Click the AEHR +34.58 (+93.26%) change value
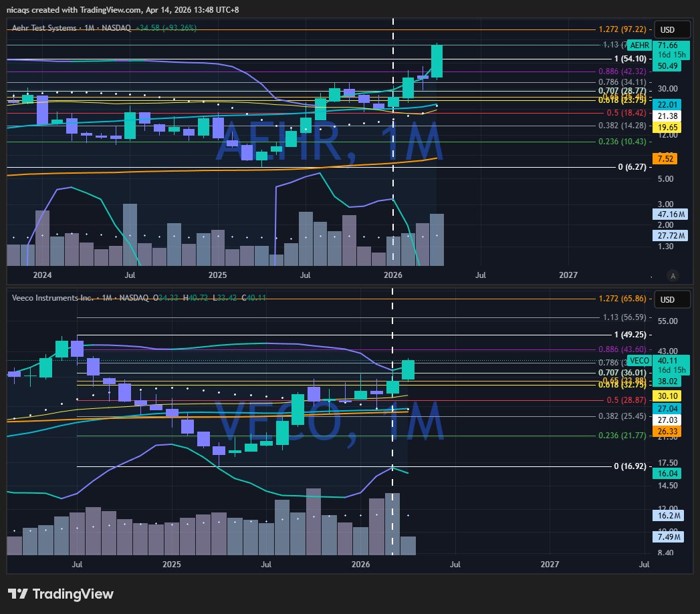Screen dimensions: 700x614 tap(166, 27)
